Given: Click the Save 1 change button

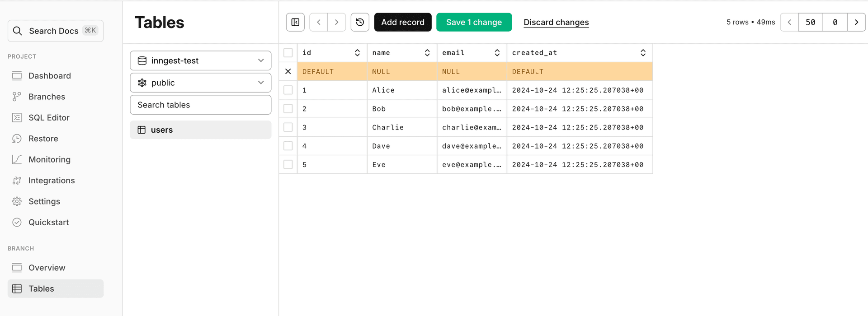Looking at the screenshot, I should (474, 22).
